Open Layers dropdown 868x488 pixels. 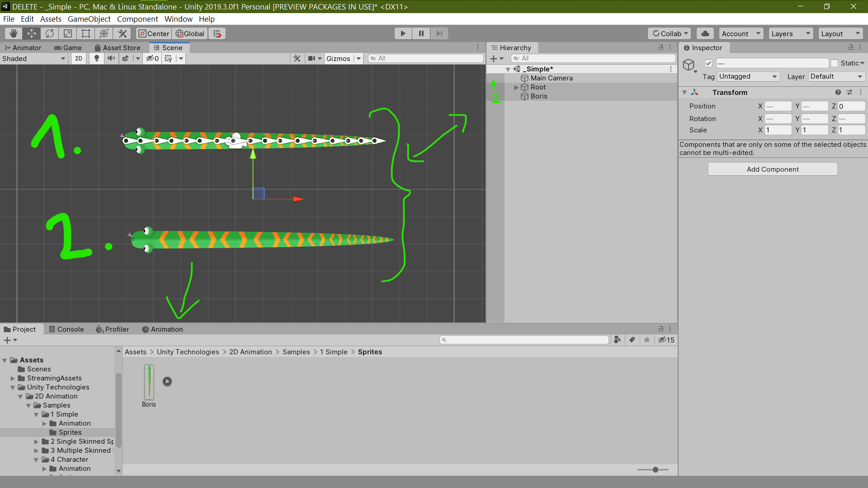click(x=791, y=33)
